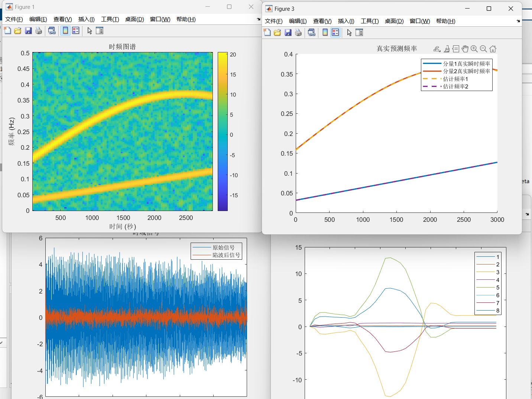Click 估计频率2 legend entry
Image resolution: width=532 pixels, height=399 pixels.
click(x=445, y=87)
